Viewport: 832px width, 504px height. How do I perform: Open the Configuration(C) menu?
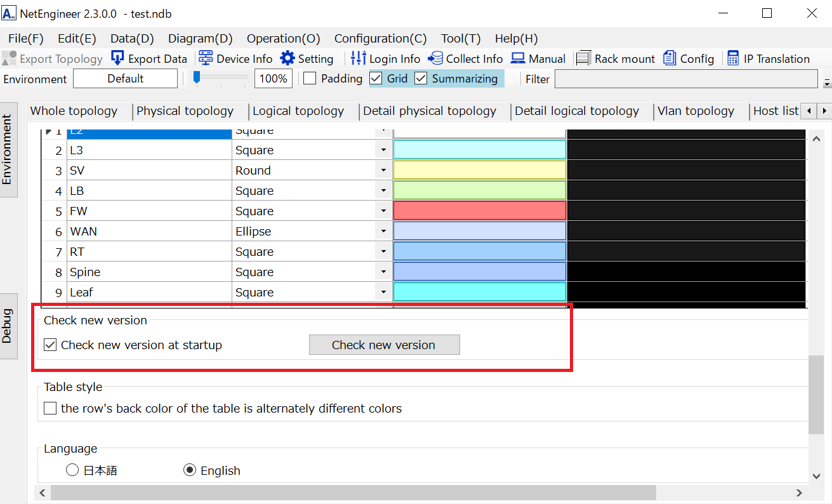coord(380,38)
